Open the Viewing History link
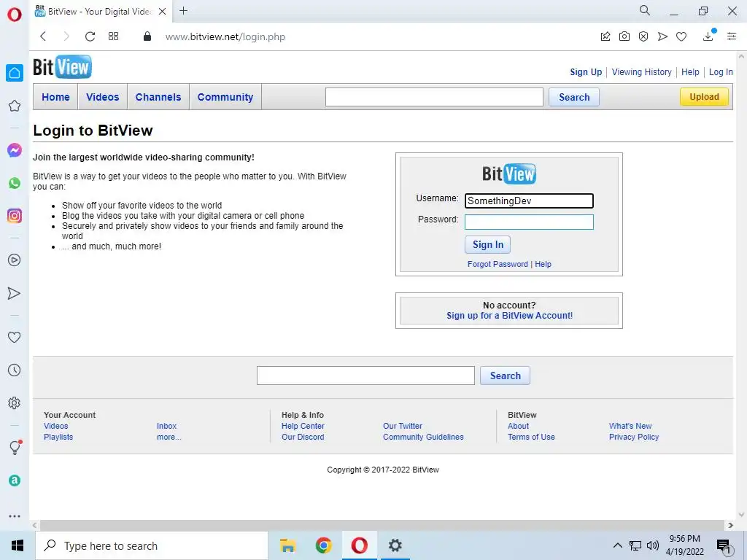Image resolution: width=747 pixels, height=560 pixels. [x=642, y=72]
